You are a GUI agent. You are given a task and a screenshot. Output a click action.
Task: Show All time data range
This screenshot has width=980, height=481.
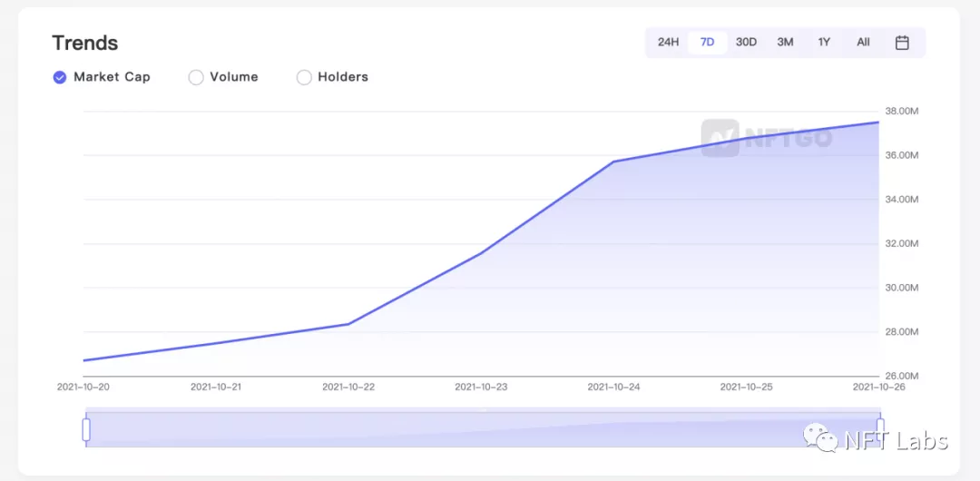point(863,43)
